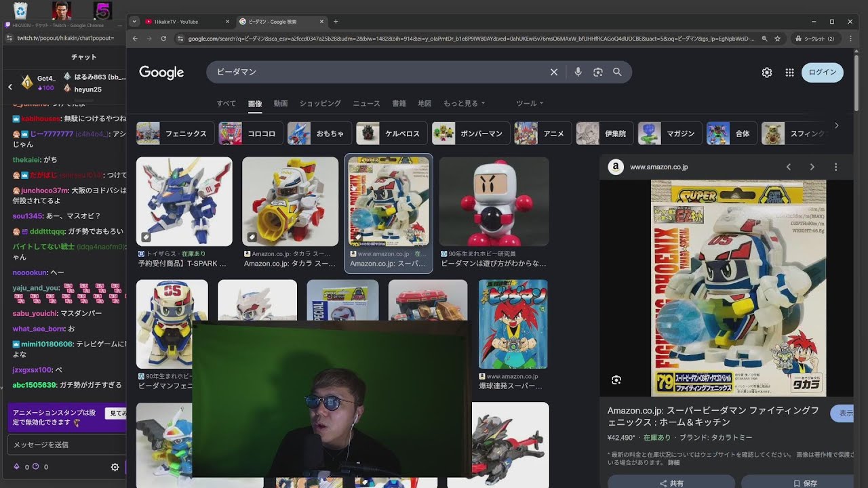This screenshot has height=488, width=868.
Task: Filter by おもちゃ chip
Action: pos(319,134)
